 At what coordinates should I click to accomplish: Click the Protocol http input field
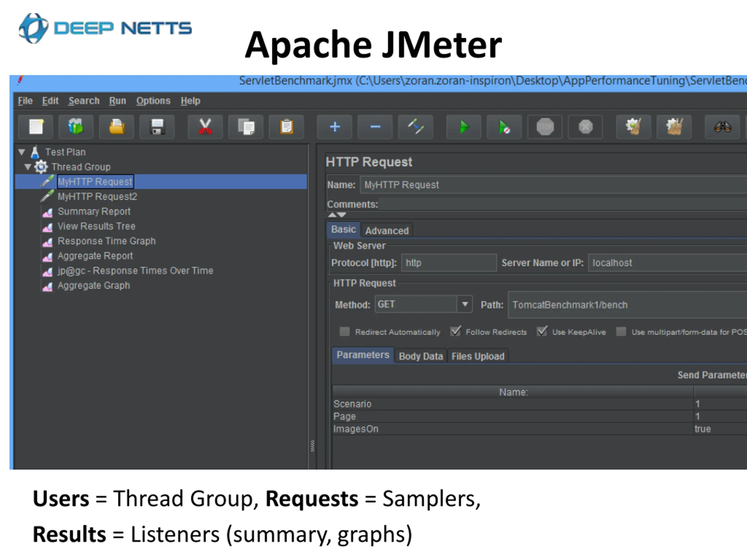[x=449, y=262]
